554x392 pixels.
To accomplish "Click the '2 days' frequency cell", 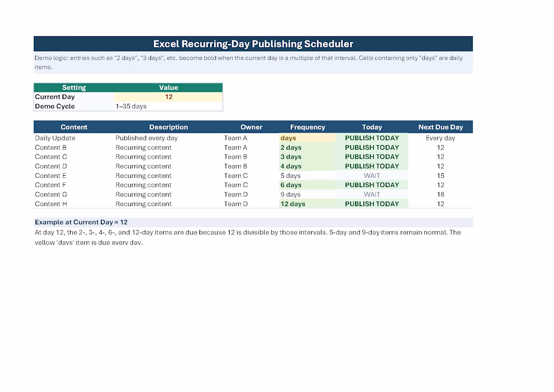I will pyautogui.click(x=307, y=148).
